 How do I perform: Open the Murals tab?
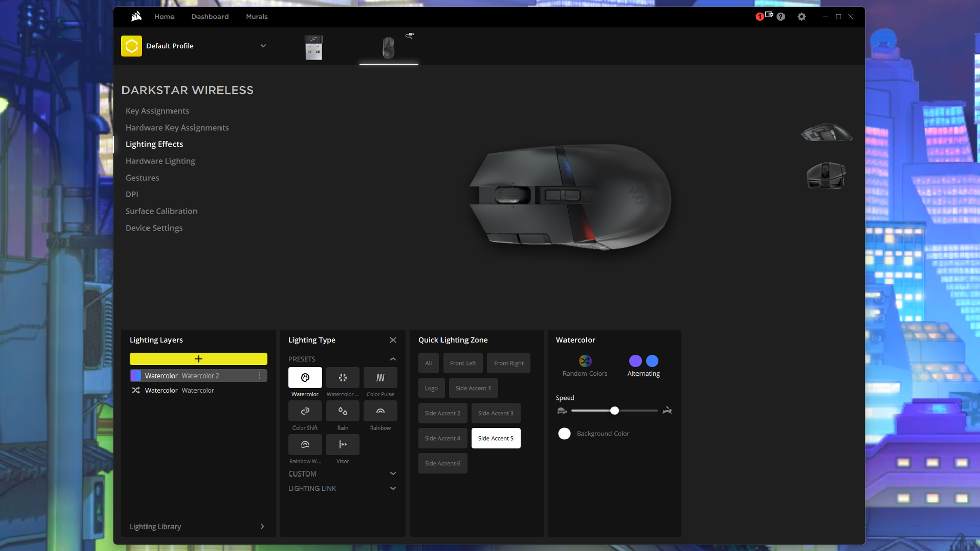tap(257, 17)
